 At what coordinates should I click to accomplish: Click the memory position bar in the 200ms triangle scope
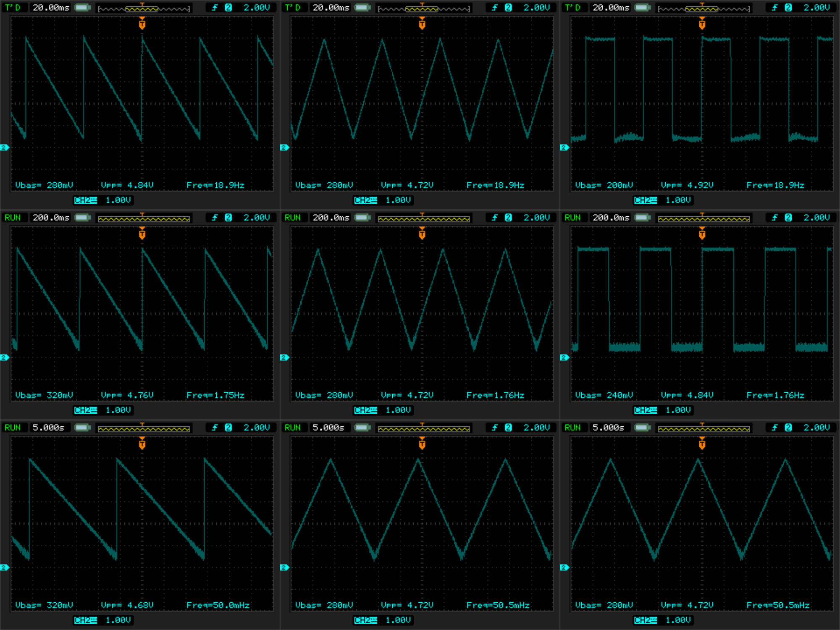point(424,218)
